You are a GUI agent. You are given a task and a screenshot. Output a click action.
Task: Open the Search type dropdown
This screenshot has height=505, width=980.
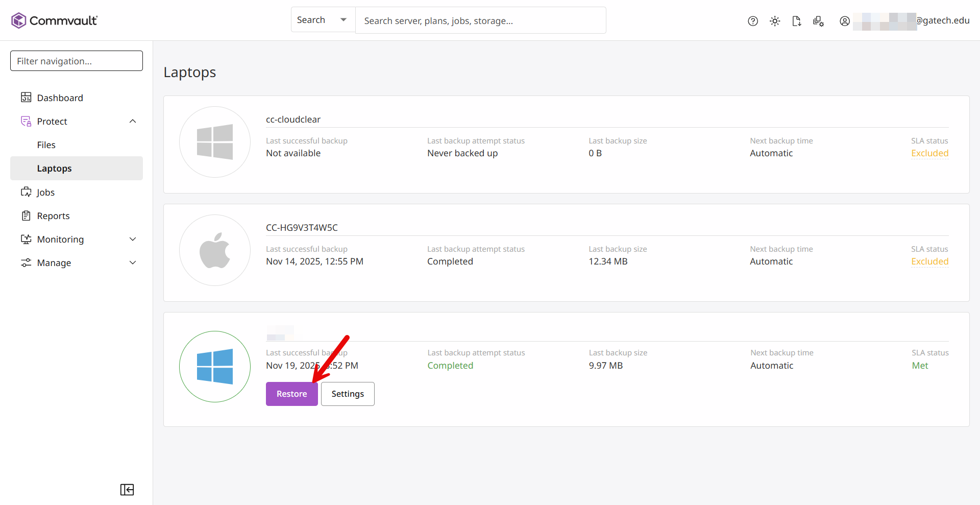click(x=323, y=20)
